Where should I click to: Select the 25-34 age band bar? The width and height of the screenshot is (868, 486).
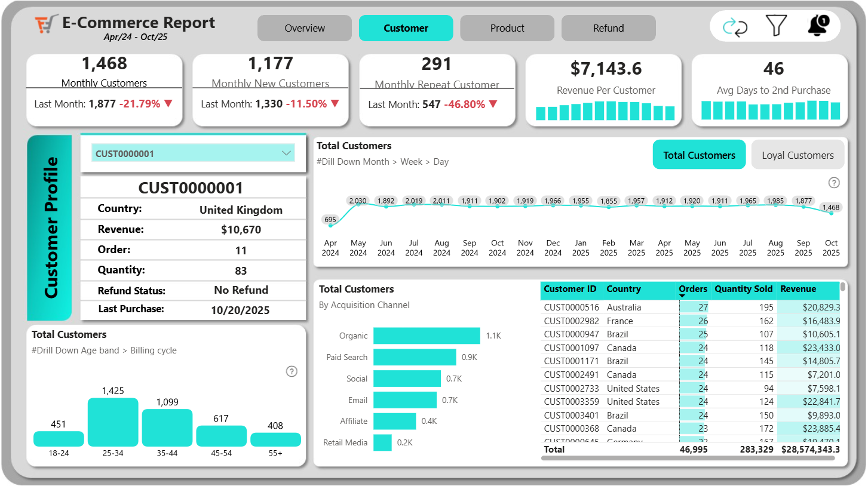point(113,422)
